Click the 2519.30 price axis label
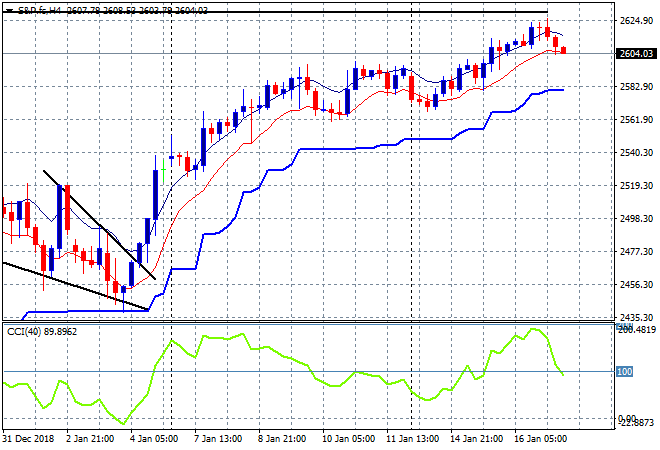Image resolution: width=660 pixels, height=450 pixels. point(636,186)
